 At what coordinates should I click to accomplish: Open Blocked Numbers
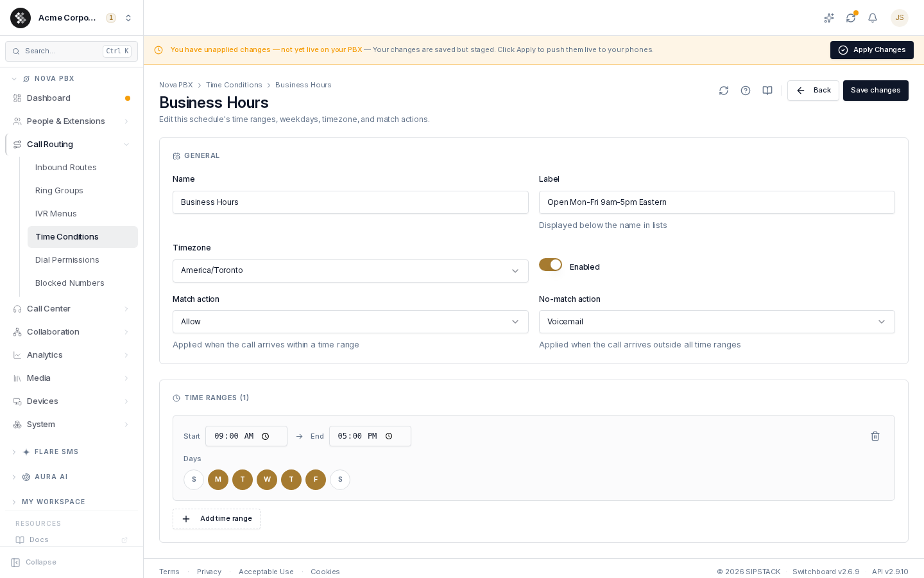(82, 283)
